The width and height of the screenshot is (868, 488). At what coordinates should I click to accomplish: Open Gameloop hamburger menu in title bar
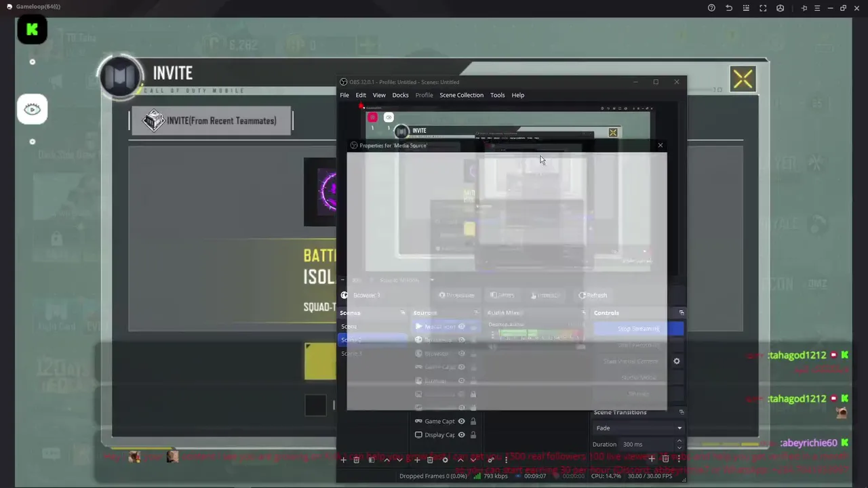click(x=817, y=7)
